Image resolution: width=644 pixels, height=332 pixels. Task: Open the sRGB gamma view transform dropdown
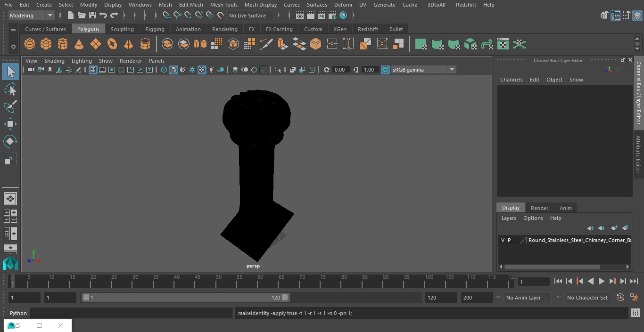[423, 70]
